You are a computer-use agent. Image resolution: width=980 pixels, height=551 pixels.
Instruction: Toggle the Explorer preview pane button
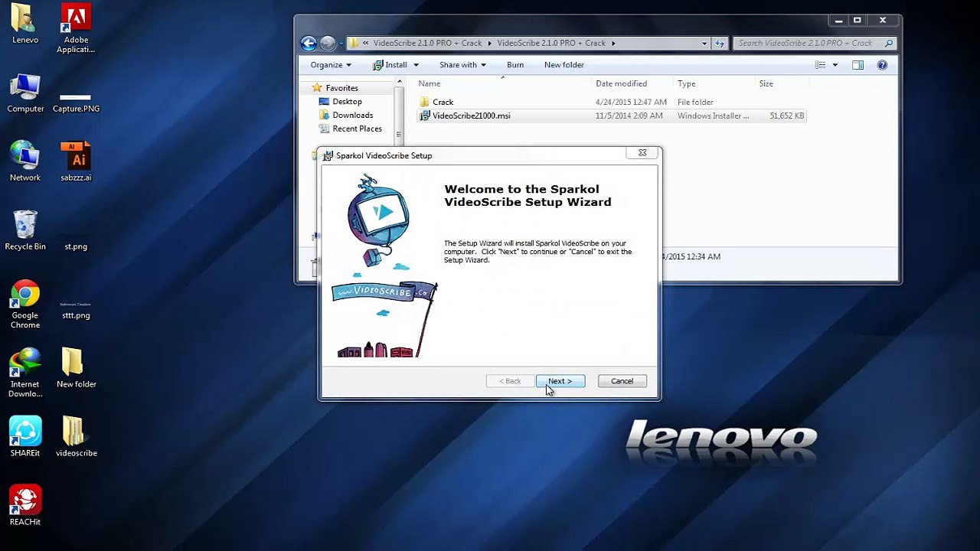point(857,65)
